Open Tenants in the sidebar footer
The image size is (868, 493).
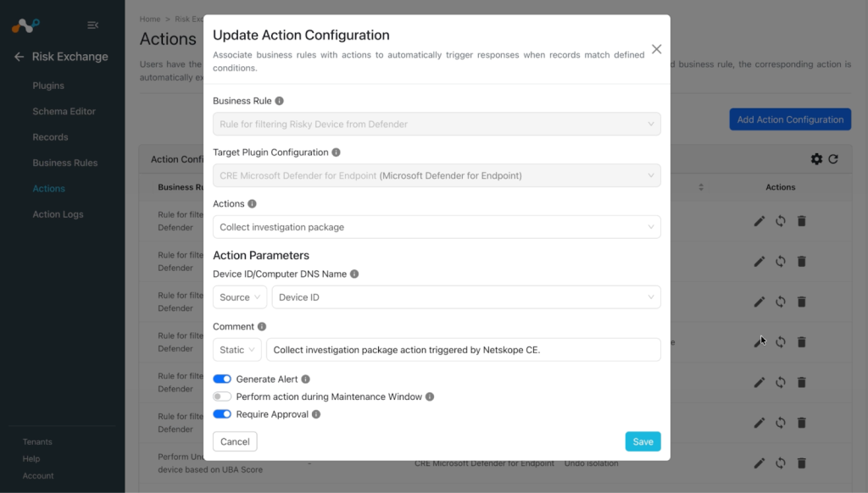37,441
